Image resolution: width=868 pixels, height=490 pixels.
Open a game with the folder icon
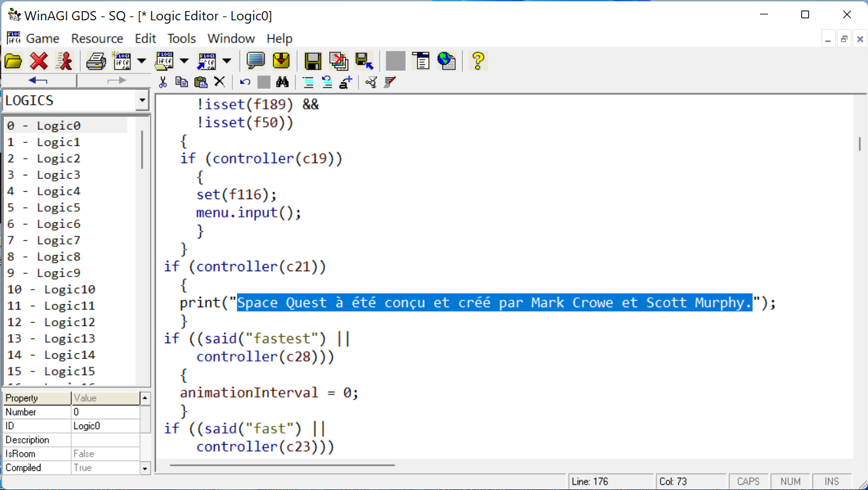click(x=13, y=61)
